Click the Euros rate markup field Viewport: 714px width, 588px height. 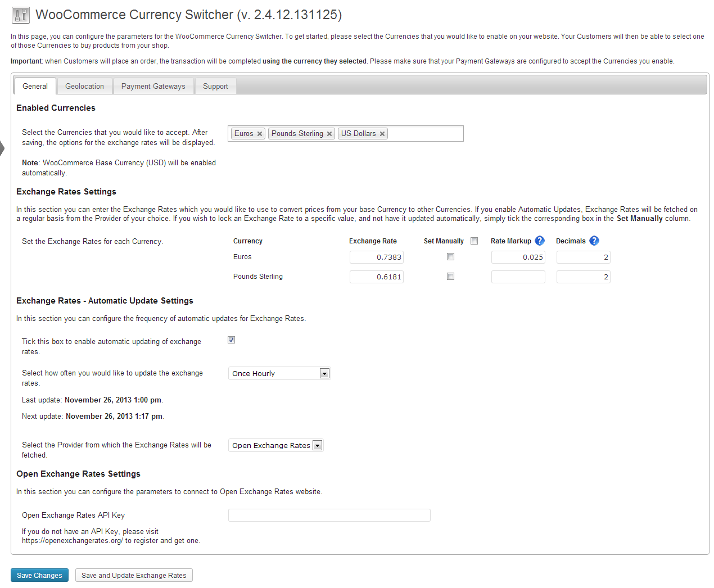[518, 257]
